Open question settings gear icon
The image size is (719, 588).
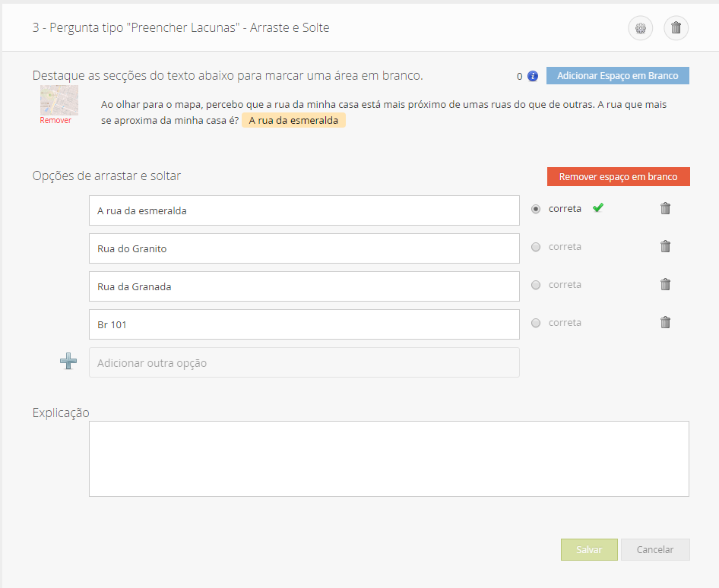tap(640, 29)
